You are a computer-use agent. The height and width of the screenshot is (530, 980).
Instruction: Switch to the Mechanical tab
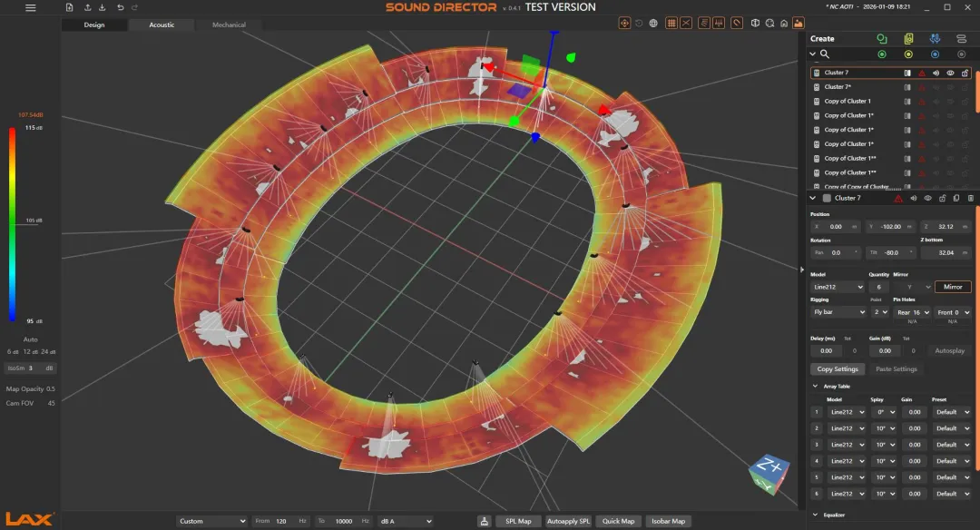[x=229, y=25]
